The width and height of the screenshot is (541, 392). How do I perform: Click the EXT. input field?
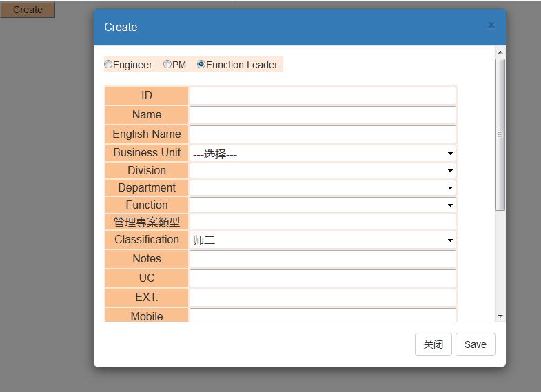[323, 298]
